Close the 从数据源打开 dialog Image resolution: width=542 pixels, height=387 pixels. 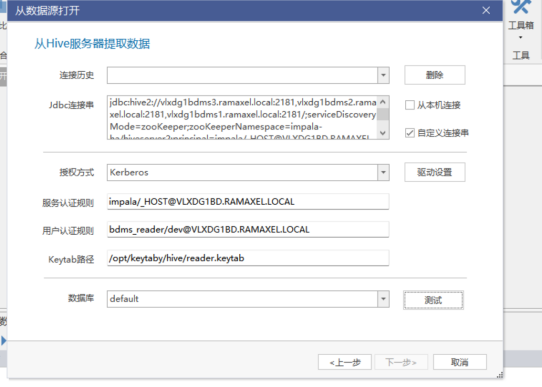(x=486, y=11)
